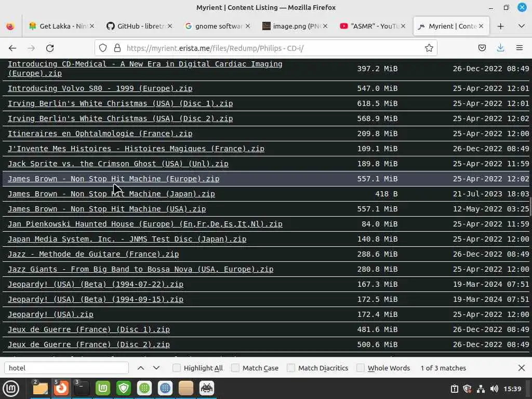Adjust sound via volume tray icon
Image resolution: width=532 pixels, height=399 pixels.
point(494,389)
